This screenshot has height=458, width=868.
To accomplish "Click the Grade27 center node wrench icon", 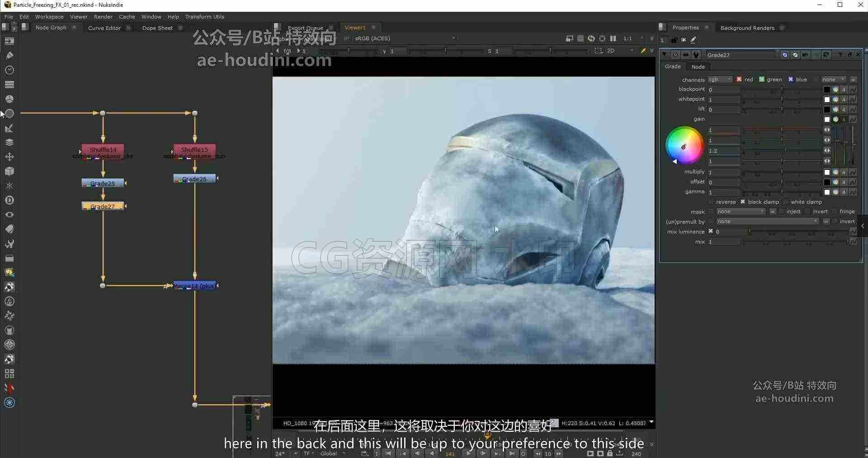I will [696, 55].
